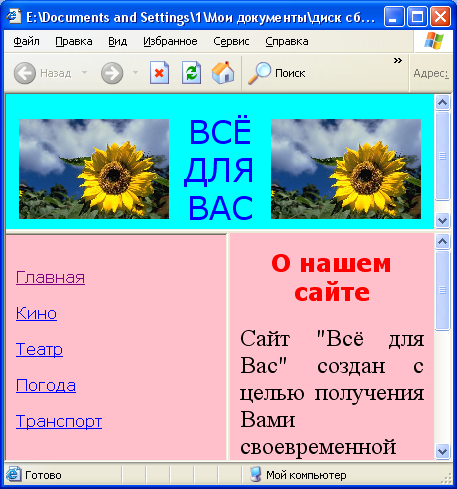Click the Адрес: address bar label
The height and width of the screenshot is (489, 457).
(431, 73)
